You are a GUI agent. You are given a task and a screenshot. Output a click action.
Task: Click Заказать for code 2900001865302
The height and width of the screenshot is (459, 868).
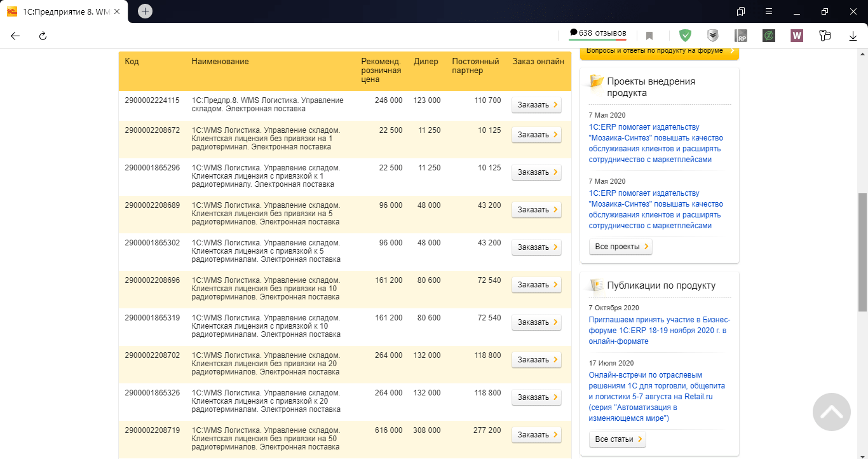click(x=536, y=247)
